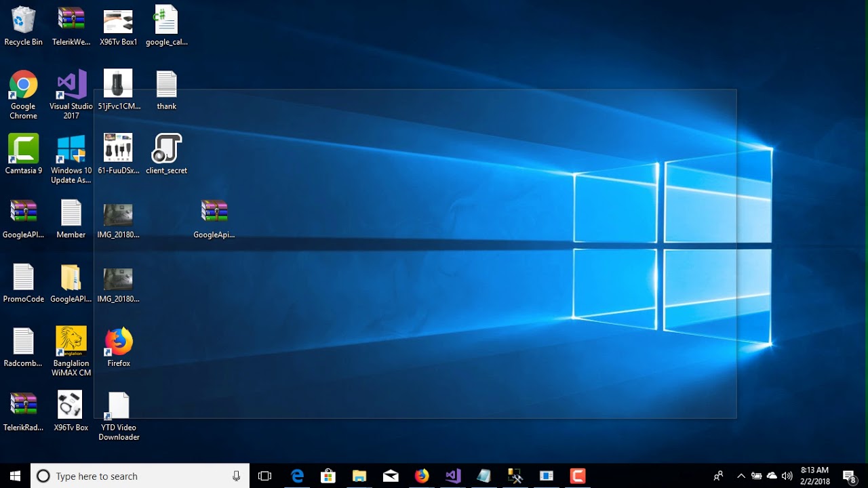Click the OneDrive cloud icon in the tray
868x488 pixels.
(772, 476)
